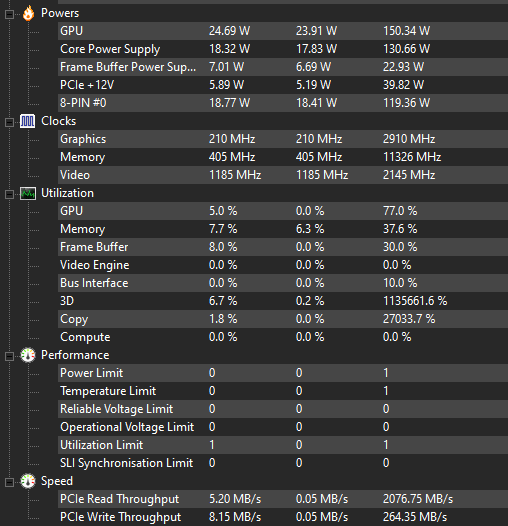The image size is (508, 526).
Task: Collapse the Clocks section
Action: tap(9, 122)
